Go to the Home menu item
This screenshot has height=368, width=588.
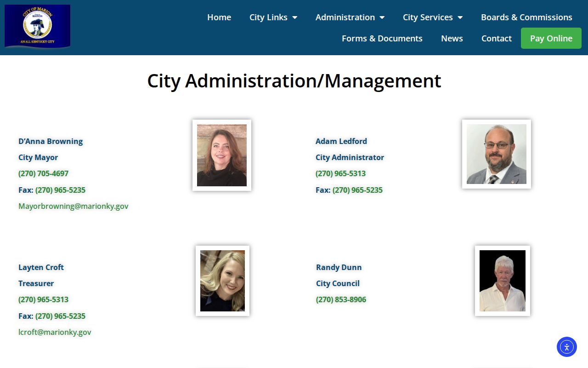[x=219, y=17]
